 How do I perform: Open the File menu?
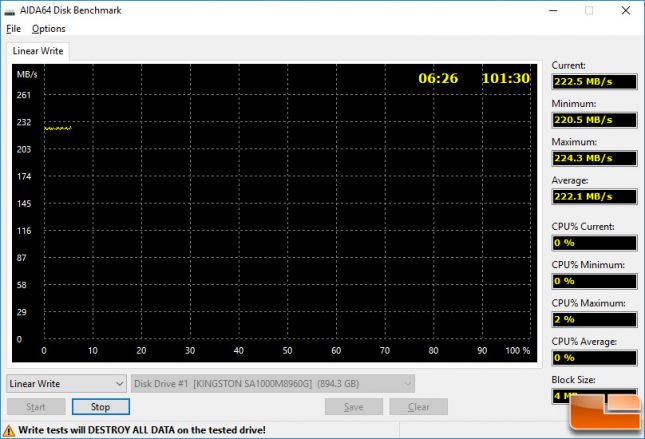(13, 29)
